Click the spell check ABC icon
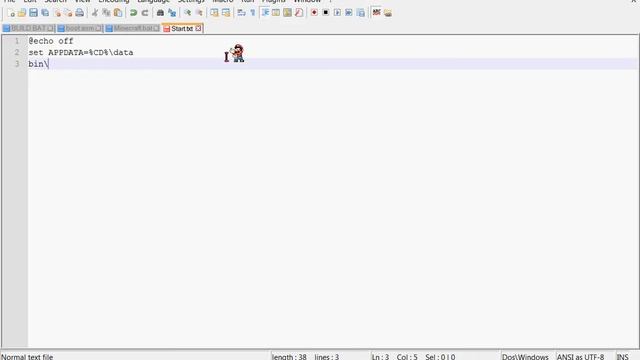 click(x=376, y=13)
